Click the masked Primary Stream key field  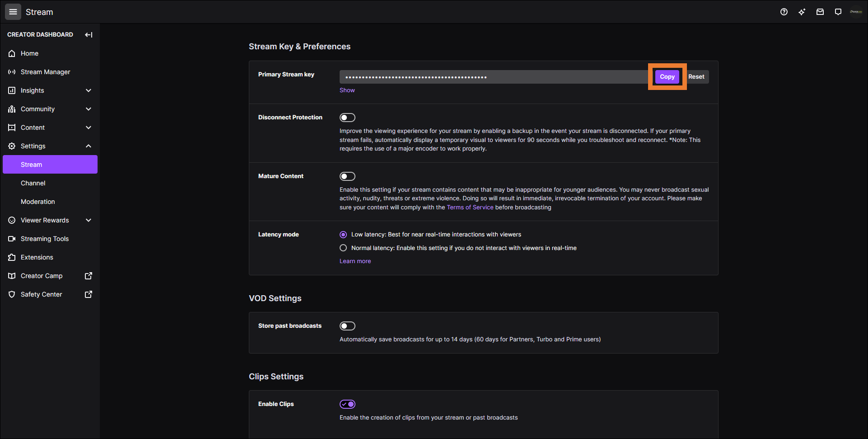pyautogui.click(x=492, y=77)
